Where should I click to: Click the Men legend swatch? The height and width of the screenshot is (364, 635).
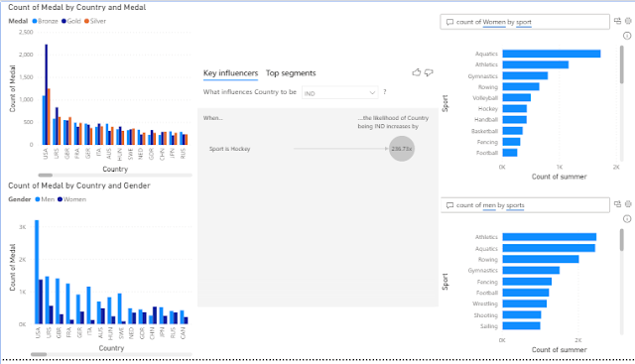click(38, 199)
